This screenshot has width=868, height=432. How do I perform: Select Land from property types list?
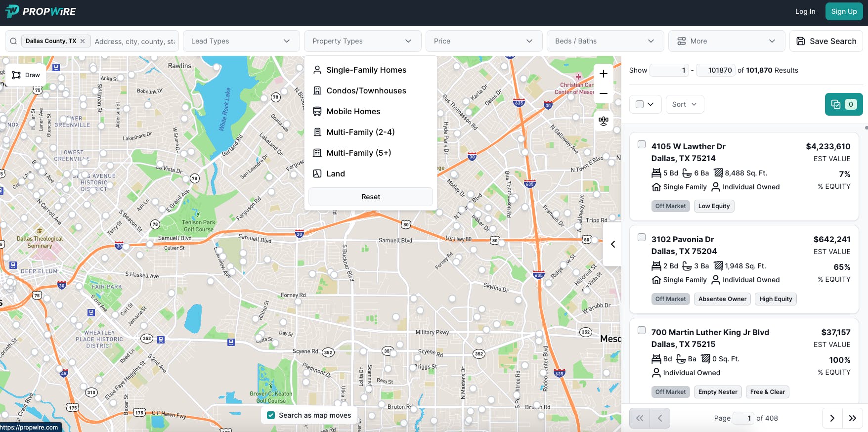tap(335, 174)
